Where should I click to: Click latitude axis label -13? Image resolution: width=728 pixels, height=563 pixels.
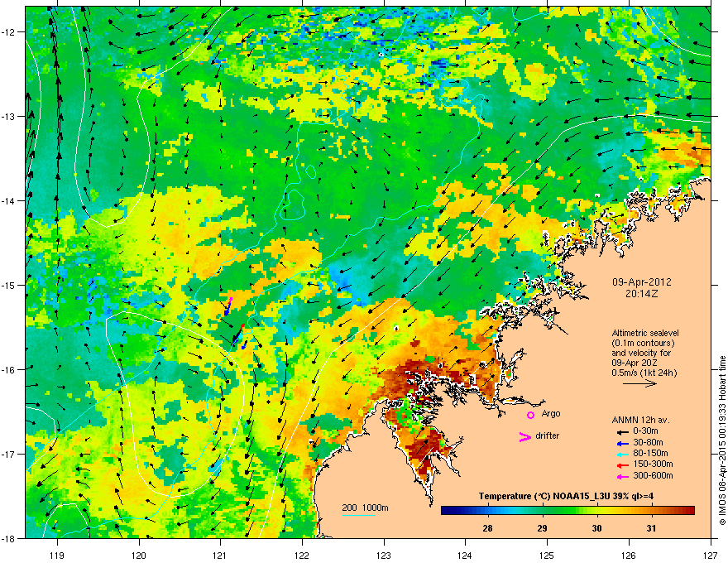9,117
